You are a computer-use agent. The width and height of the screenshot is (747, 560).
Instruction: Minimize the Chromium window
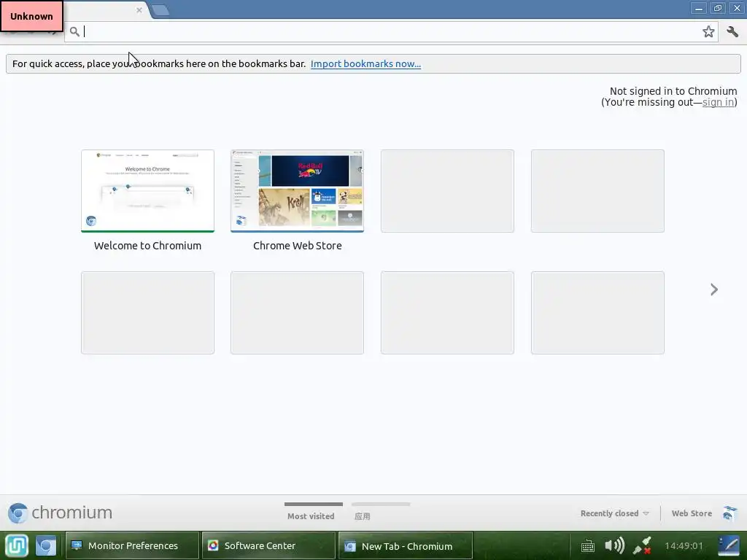click(698, 8)
